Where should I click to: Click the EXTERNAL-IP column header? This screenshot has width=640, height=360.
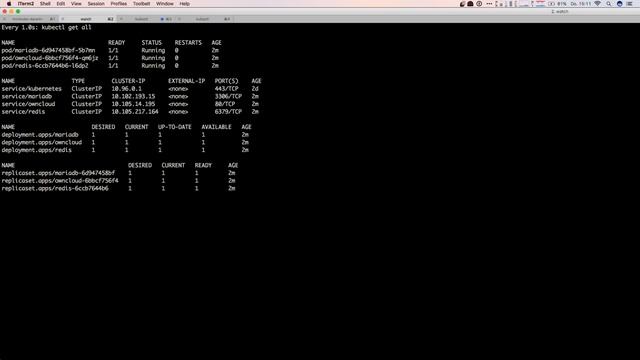coord(187,81)
